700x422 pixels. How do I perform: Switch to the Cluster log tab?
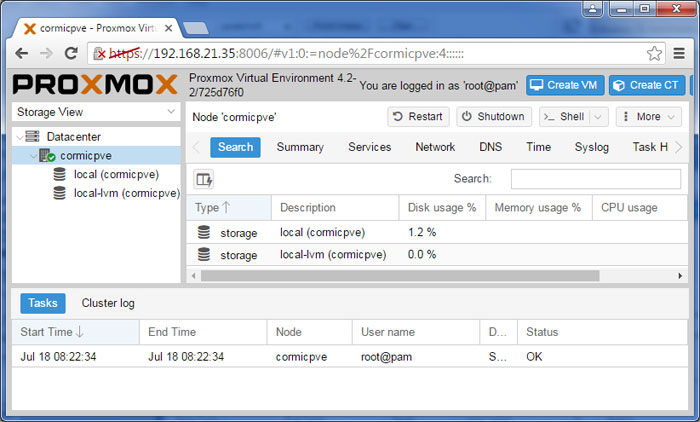click(108, 303)
